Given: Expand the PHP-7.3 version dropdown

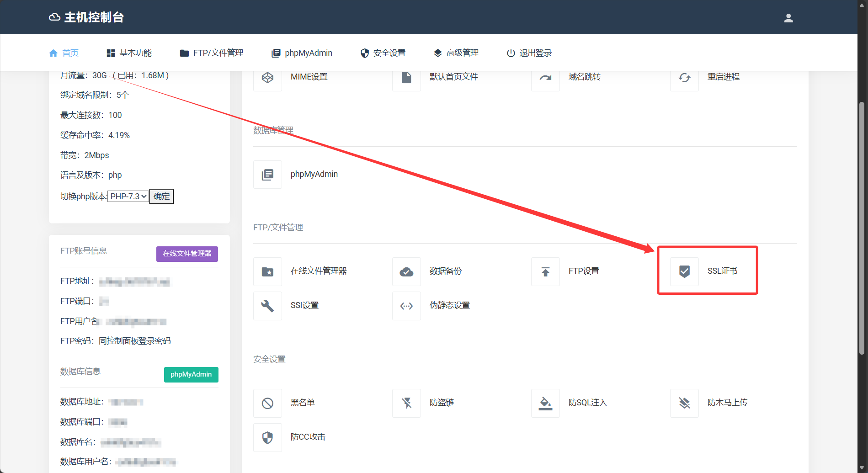Looking at the screenshot, I should pyautogui.click(x=128, y=197).
